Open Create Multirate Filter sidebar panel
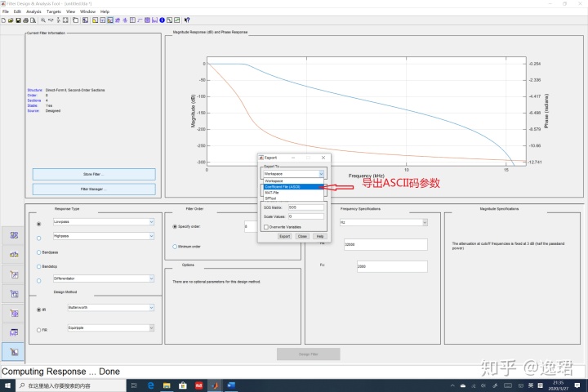This screenshot has width=588, height=392. pyautogui.click(x=13, y=235)
